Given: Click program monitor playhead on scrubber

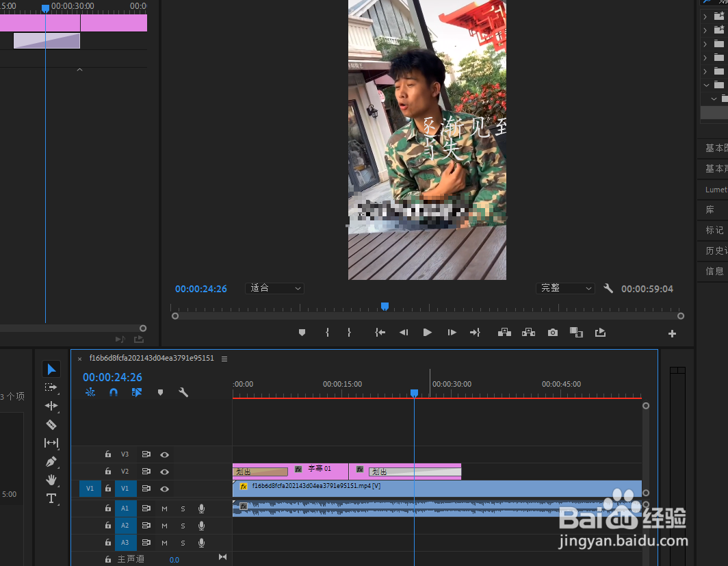Looking at the screenshot, I should pyautogui.click(x=385, y=306).
